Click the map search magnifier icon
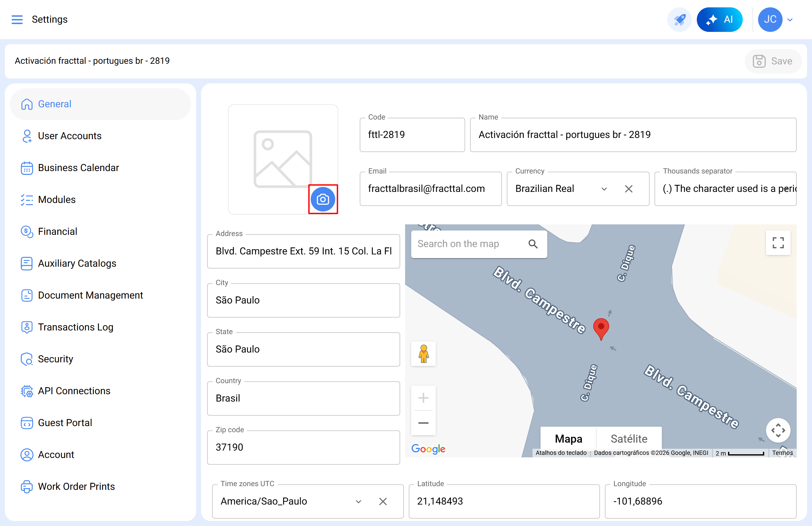The height and width of the screenshot is (526, 812). (533, 244)
